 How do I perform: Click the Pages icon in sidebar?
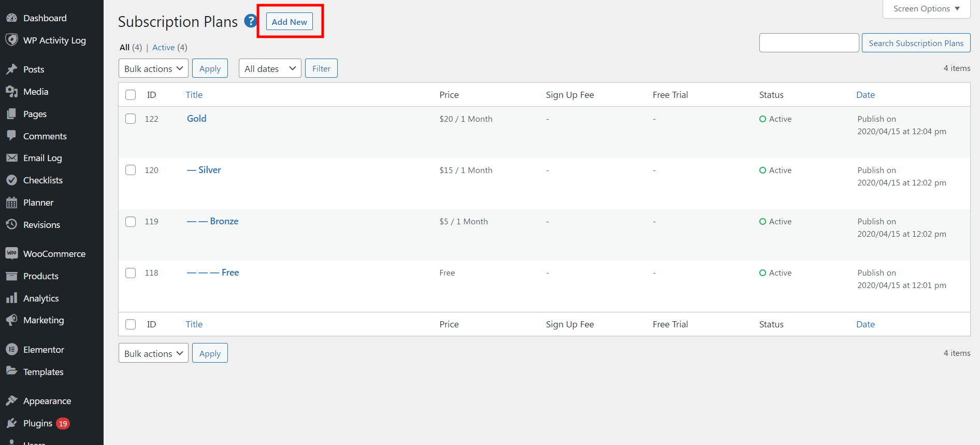pyautogui.click(x=11, y=114)
